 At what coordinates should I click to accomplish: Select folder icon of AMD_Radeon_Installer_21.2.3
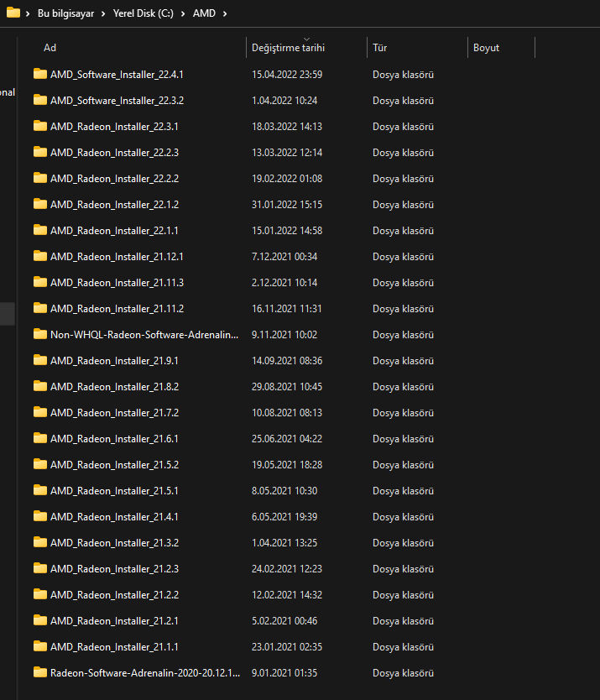click(x=40, y=568)
